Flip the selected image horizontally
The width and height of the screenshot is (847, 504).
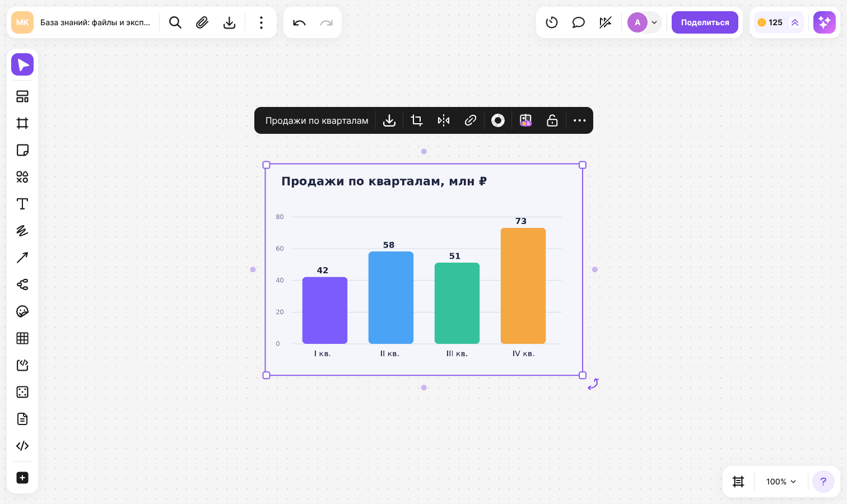(x=444, y=120)
